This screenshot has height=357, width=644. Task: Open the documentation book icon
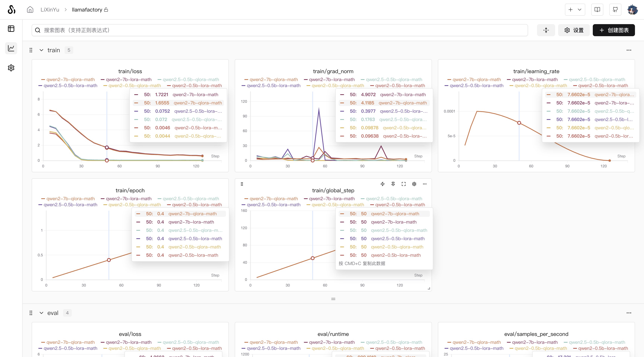[597, 9]
